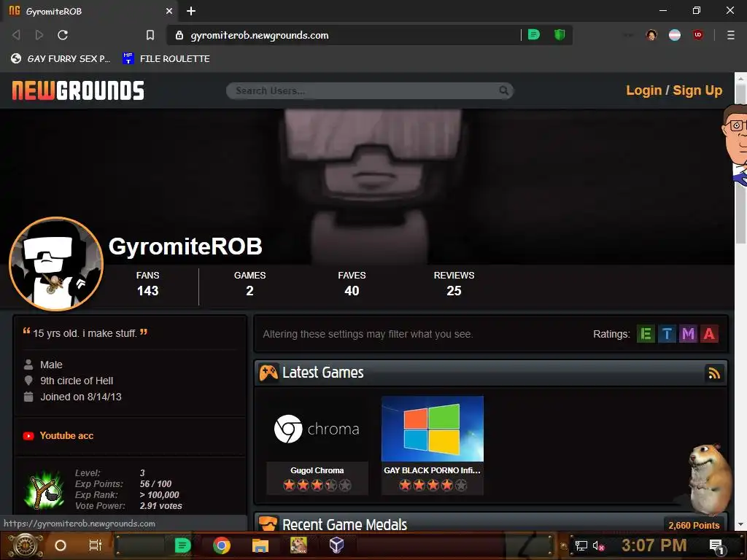Click the scrollbar down arrow
This screenshot has width=747, height=560.
(741, 524)
